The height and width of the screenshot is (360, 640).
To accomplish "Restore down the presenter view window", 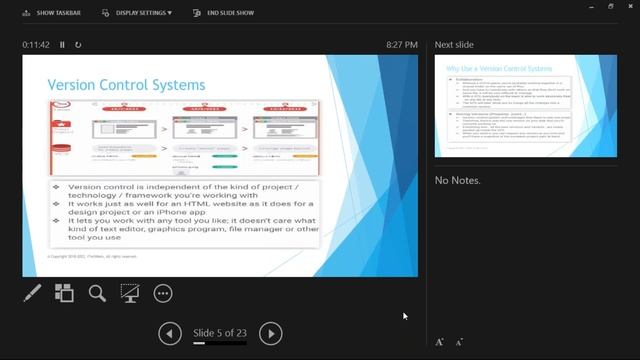I will [x=611, y=7].
